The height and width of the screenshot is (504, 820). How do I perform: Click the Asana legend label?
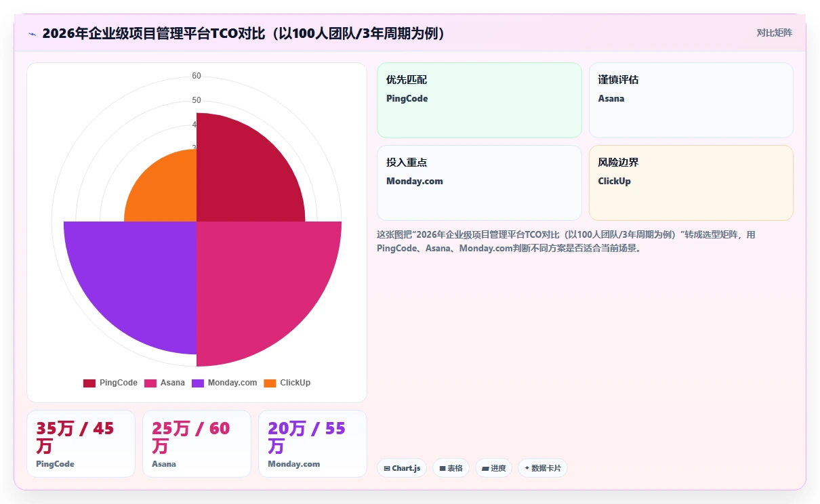click(x=173, y=383)
